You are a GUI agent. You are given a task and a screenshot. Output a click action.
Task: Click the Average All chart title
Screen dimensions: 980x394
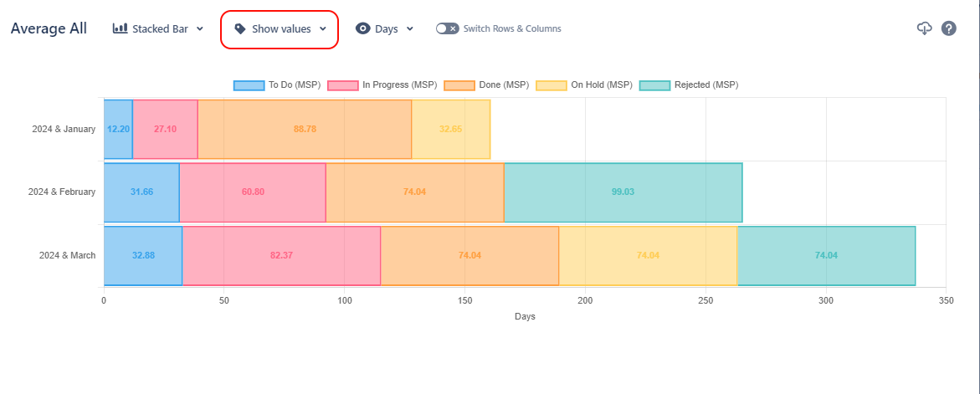49,28
